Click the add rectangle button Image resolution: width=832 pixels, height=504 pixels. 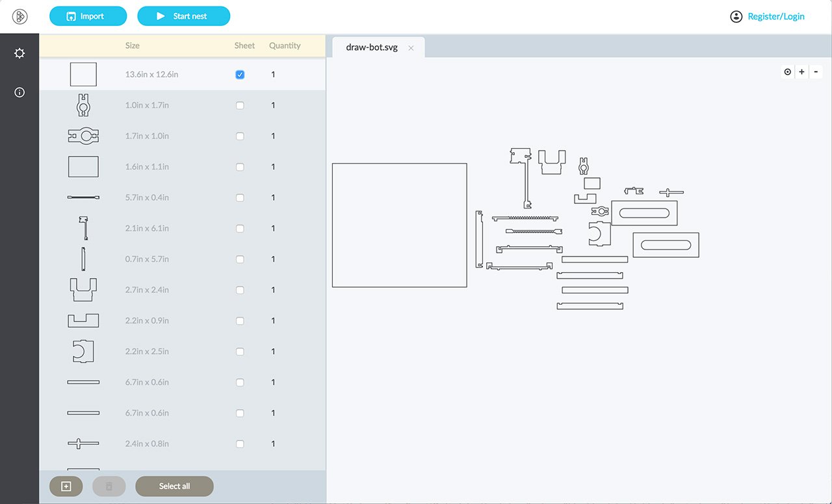(x=66, y=486)
